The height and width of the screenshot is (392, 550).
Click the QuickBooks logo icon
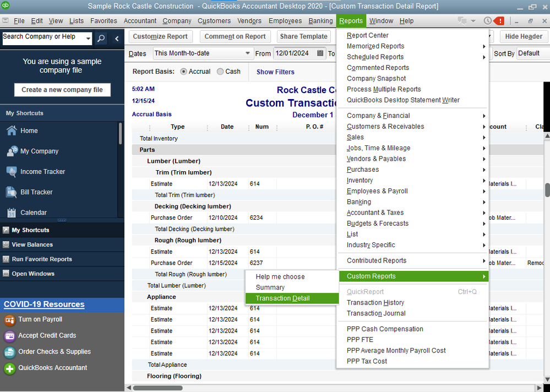pyautogui.click(x=6, y=6)
